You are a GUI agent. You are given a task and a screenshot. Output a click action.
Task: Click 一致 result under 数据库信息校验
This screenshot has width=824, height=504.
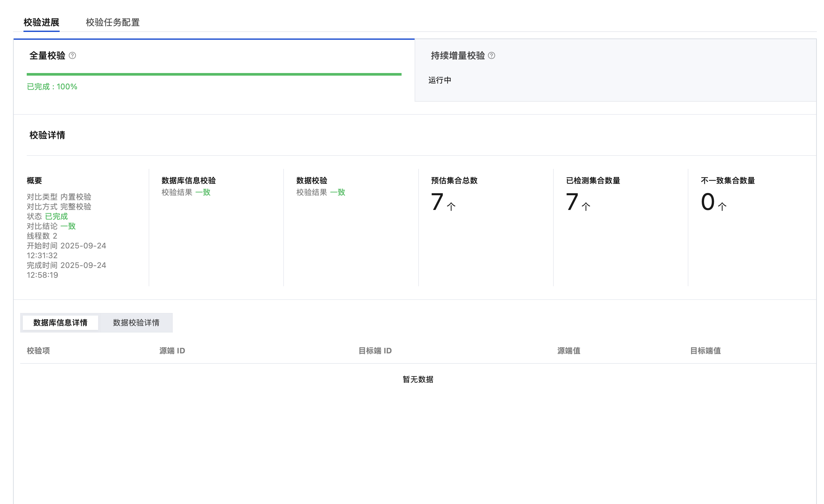[203, 192]
